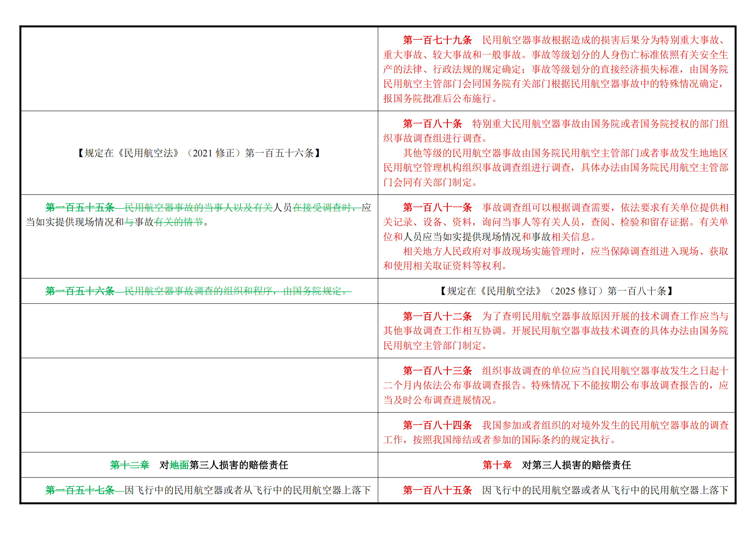Click the paragraph starting 相关地方人民政府

(556, 259)
